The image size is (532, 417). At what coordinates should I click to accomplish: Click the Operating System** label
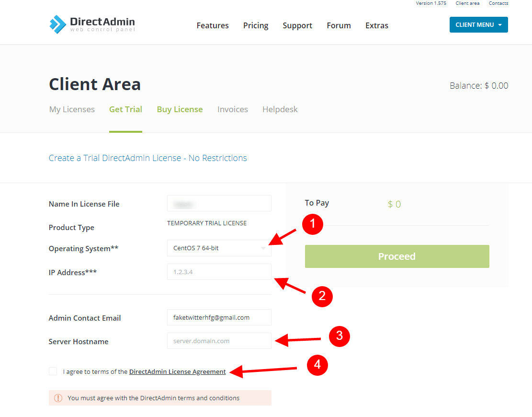point(83,249)
